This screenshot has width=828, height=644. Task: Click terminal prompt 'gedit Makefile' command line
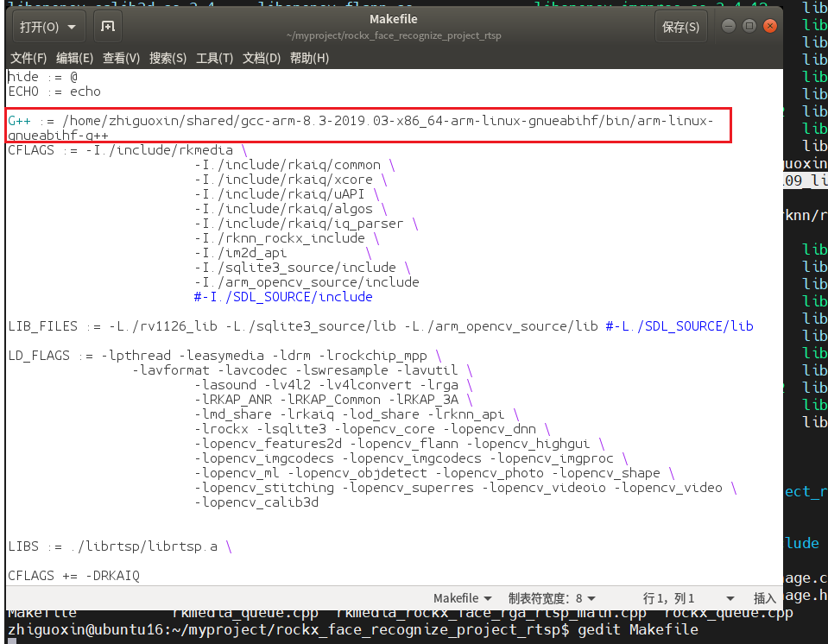point(353,629)
